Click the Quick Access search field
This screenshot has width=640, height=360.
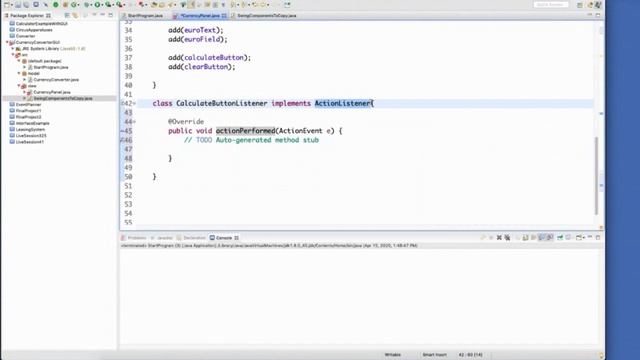coord(551,4)
